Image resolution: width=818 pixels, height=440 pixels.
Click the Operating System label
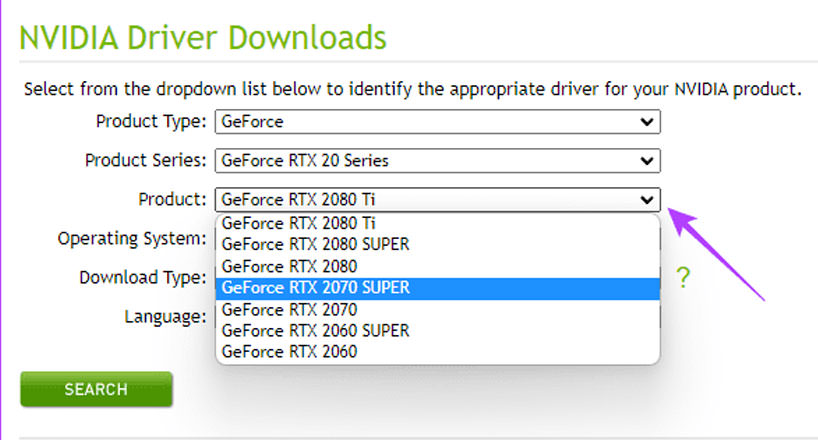[x=132, y=239]
